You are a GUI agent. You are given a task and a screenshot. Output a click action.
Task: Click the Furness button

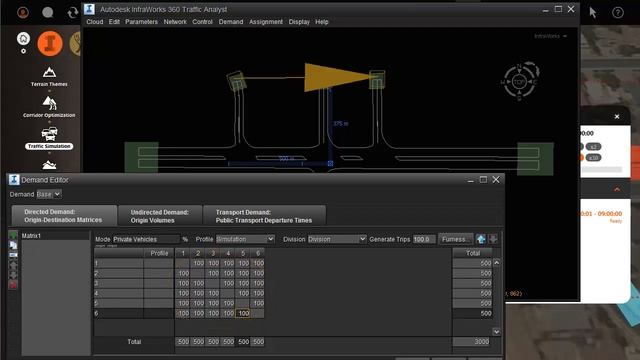[455, 239]
